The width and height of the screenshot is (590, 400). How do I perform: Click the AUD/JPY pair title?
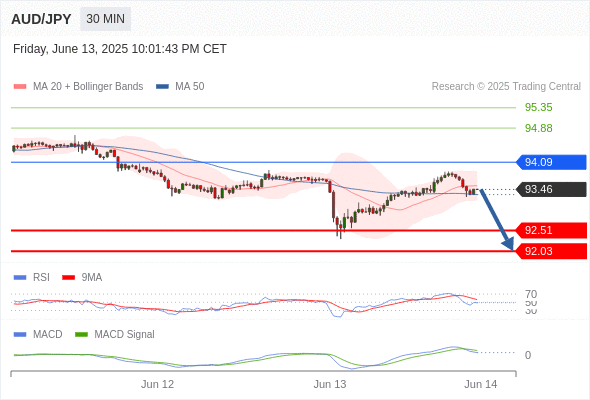(x=41, y=19)
